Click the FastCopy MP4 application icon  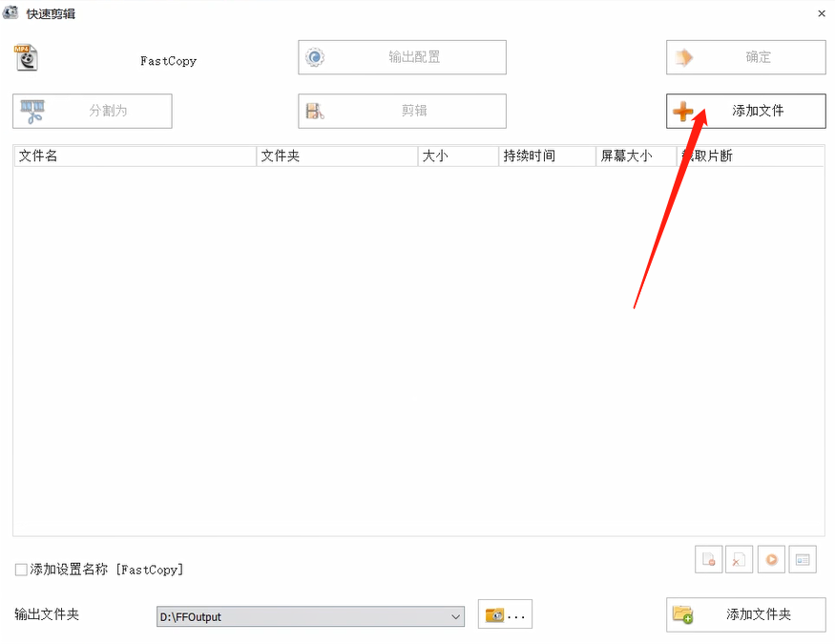click(26, 57)
